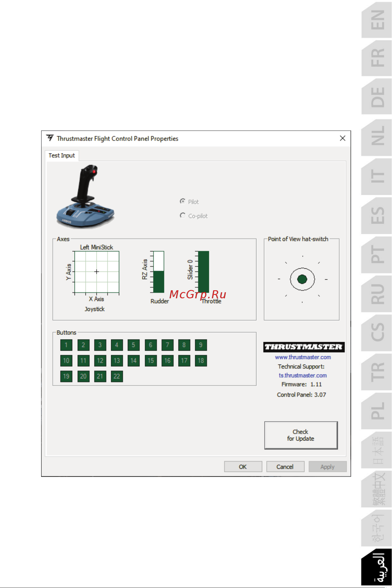Select the RU language tab
Viewport: 392px width, 588px height.
click(377, 293)
